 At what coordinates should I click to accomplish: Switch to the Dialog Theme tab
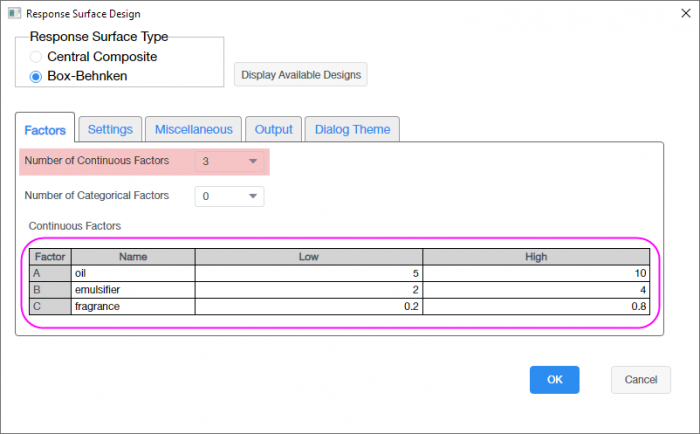coord(354,129)
